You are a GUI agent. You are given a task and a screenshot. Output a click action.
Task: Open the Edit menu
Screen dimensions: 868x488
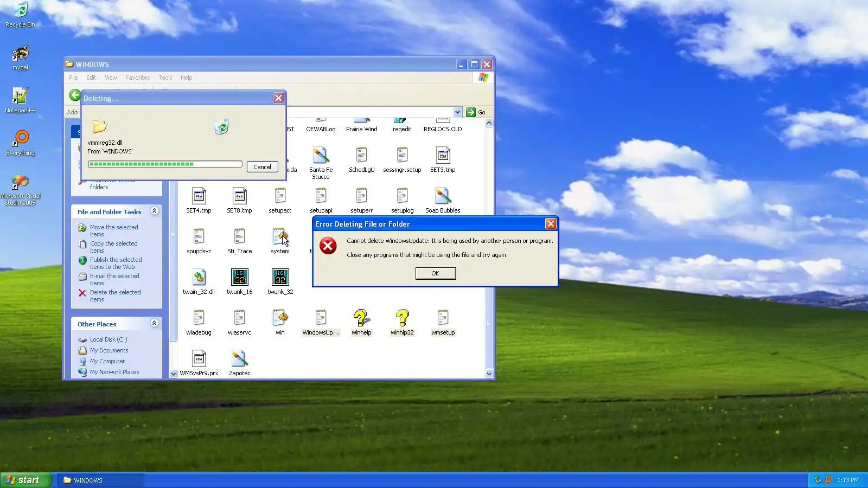tap(91, 78)
